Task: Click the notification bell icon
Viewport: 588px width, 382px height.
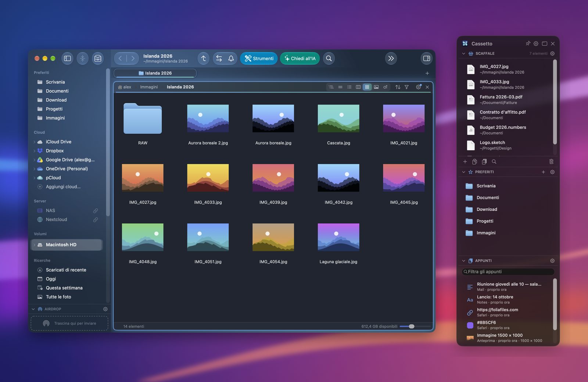Action: (231, 58)
